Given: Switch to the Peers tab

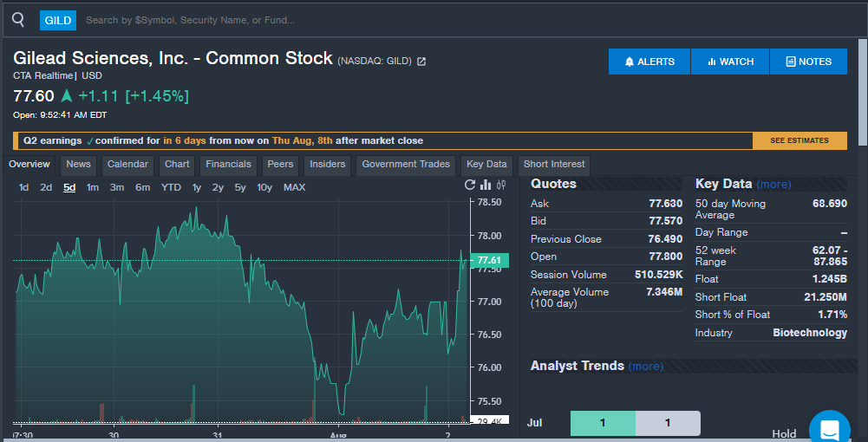Looking at the screenshot, I should (281, 165).
